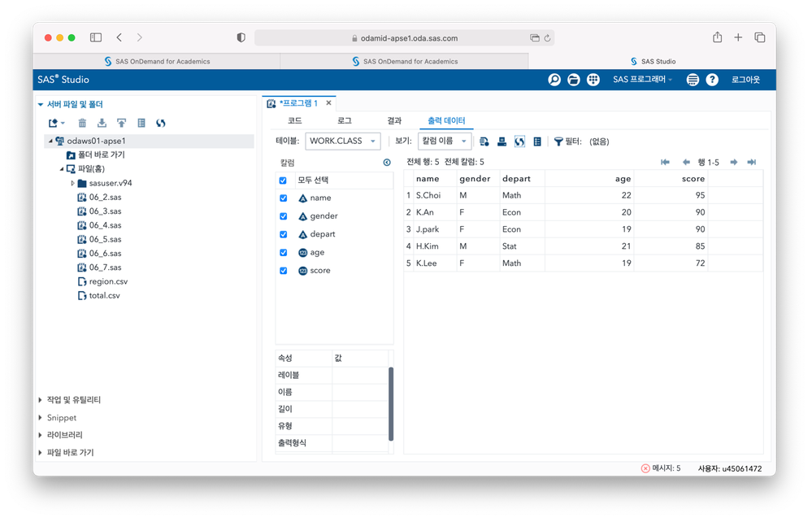
Task: Open the applications grid icon in header
Action: 593,80
